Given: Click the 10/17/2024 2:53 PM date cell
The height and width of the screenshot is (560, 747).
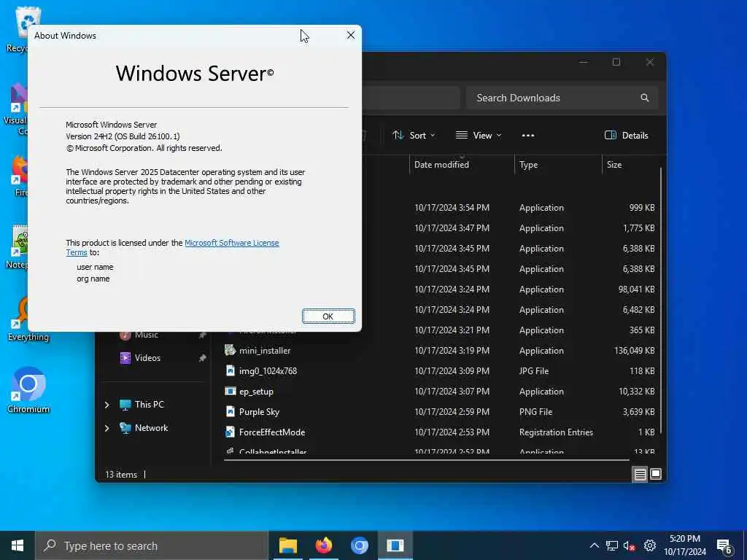Looking at the screenshot, I should (452, 432).
